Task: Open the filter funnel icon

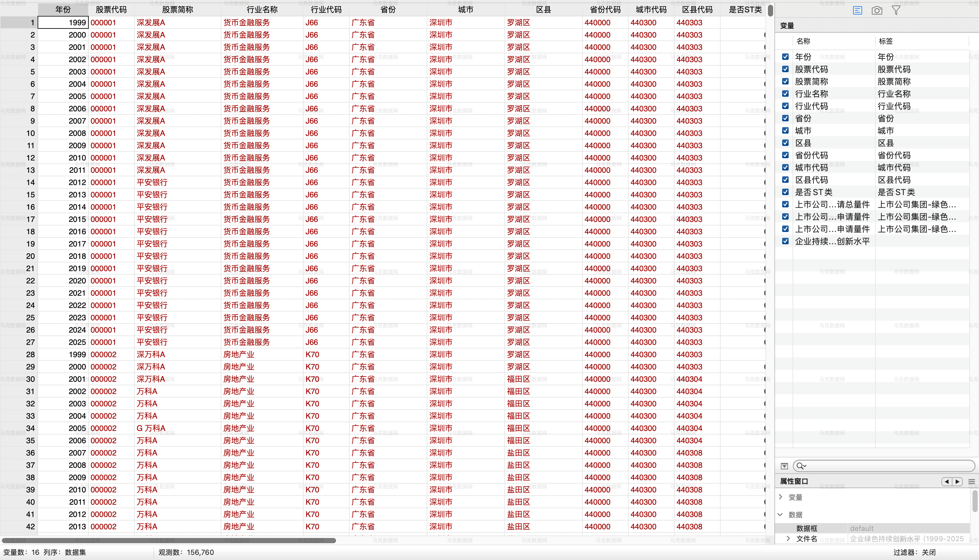Action: (896, 10)
